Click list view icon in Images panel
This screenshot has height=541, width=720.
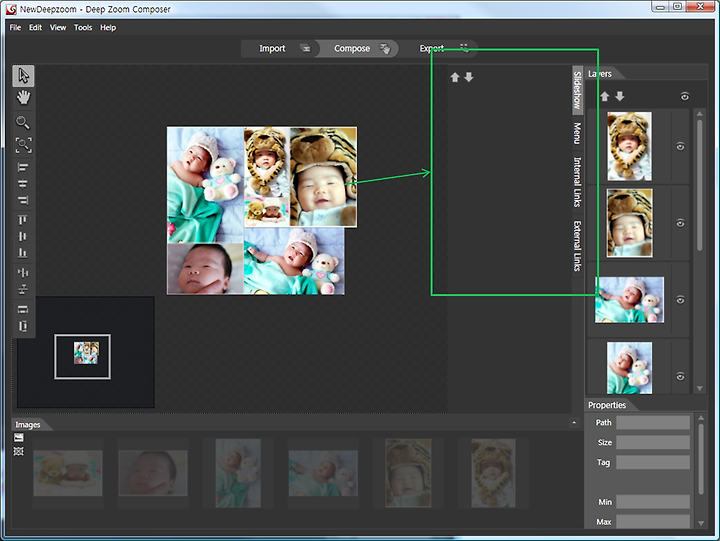tap(18, 437)
